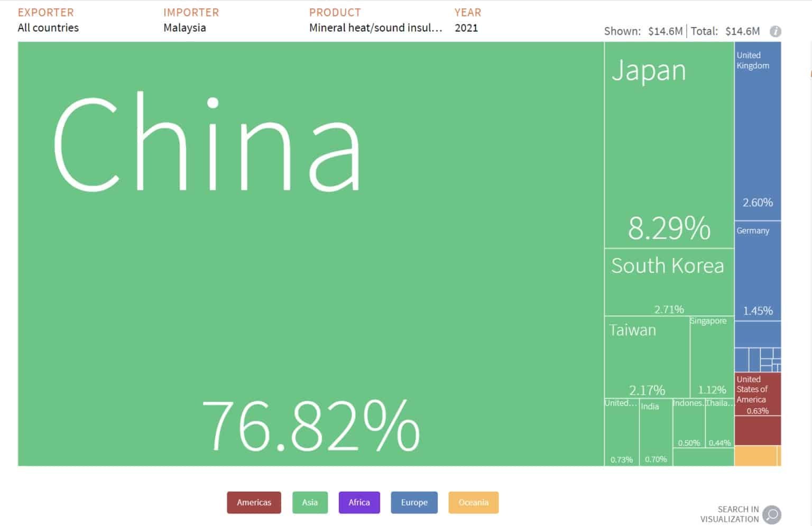812x526 pixels.
Task: Open the search in visualization magnifier
Action: pyautogui.click(x=772, y=514)
